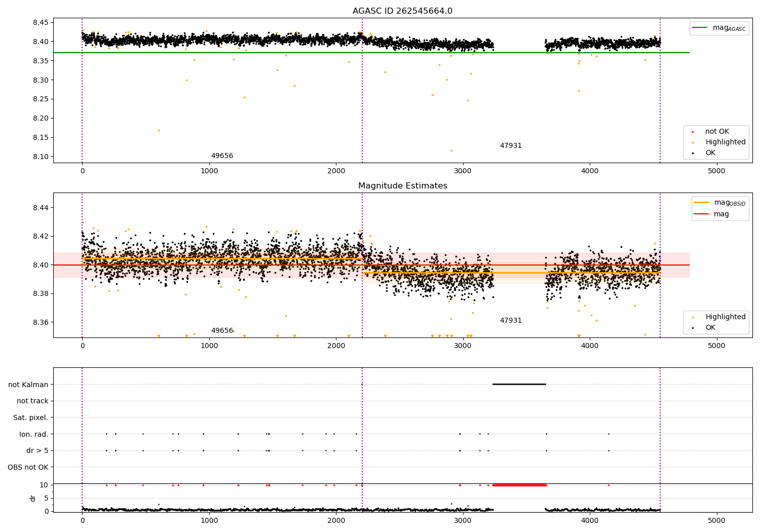Click the '8.45' tick in the top plot
This screenshot has width=760, height=532.
click(x=41, y=23)
